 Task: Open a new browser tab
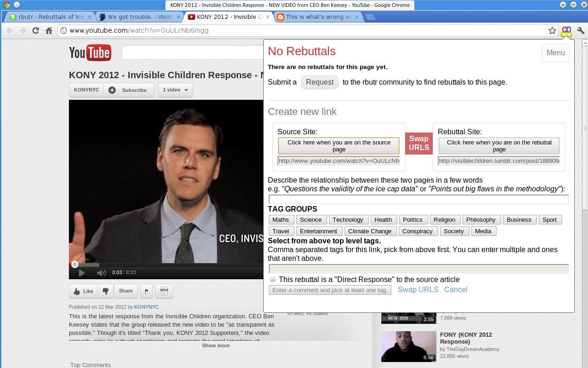coord(370,17)
